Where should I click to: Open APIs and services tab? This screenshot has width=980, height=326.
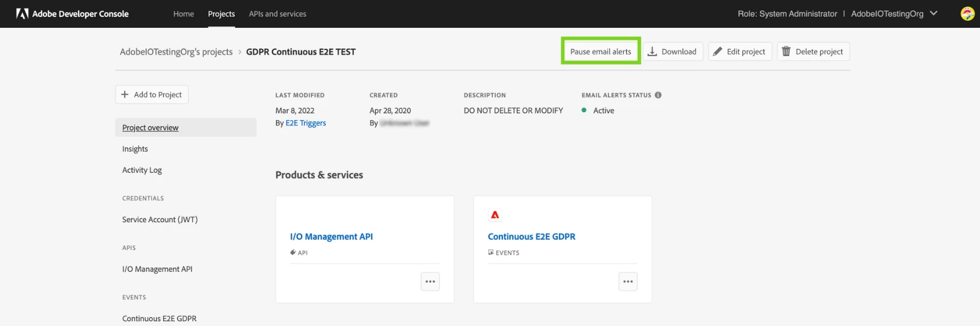tap(277, 13)
